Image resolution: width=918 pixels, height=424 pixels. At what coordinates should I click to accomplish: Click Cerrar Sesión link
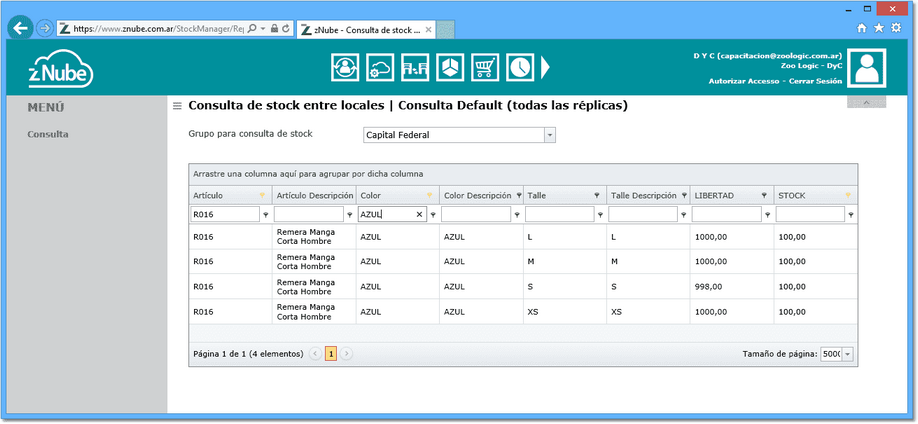pos(816,81)
